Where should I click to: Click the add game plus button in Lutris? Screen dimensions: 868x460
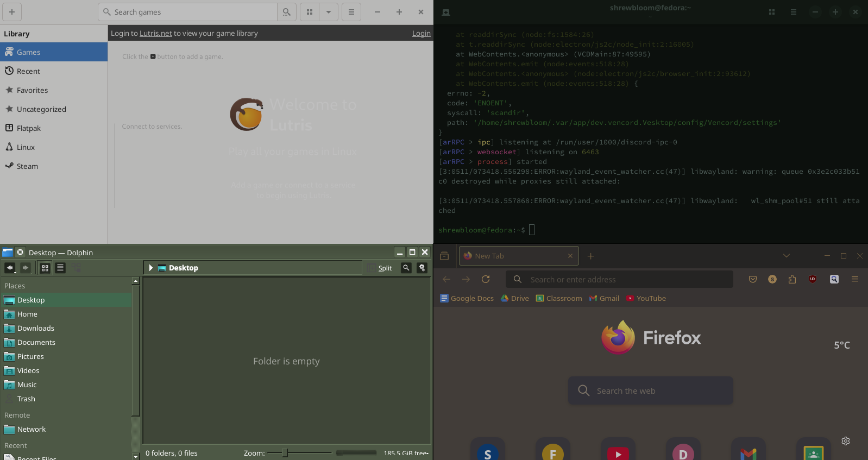click(x=12, y=12)
